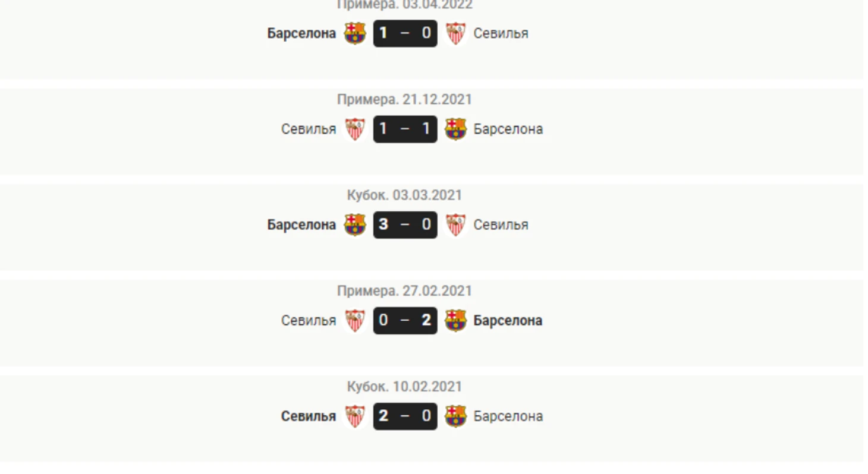868x474 pixels.
Task: Click Sevilla crest in 10.02.2021 cup match
Action: pyautogui.click(x=355, y=416)
